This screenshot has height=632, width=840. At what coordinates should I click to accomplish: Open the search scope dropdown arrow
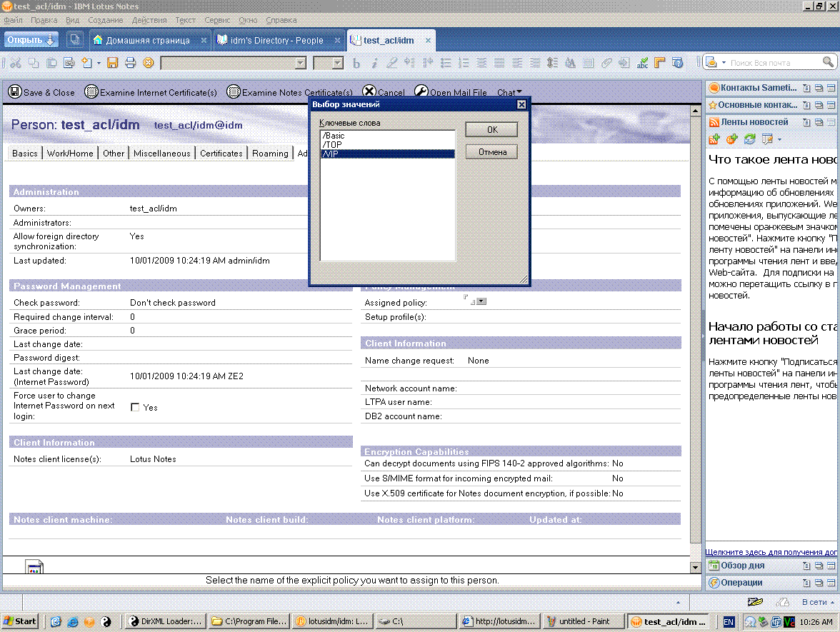[724, 63]
